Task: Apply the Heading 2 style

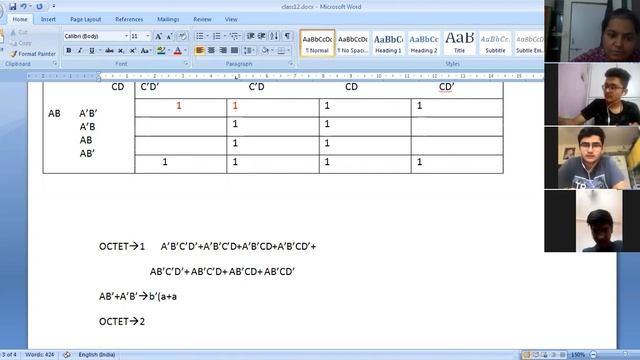Action: point(424,43)
